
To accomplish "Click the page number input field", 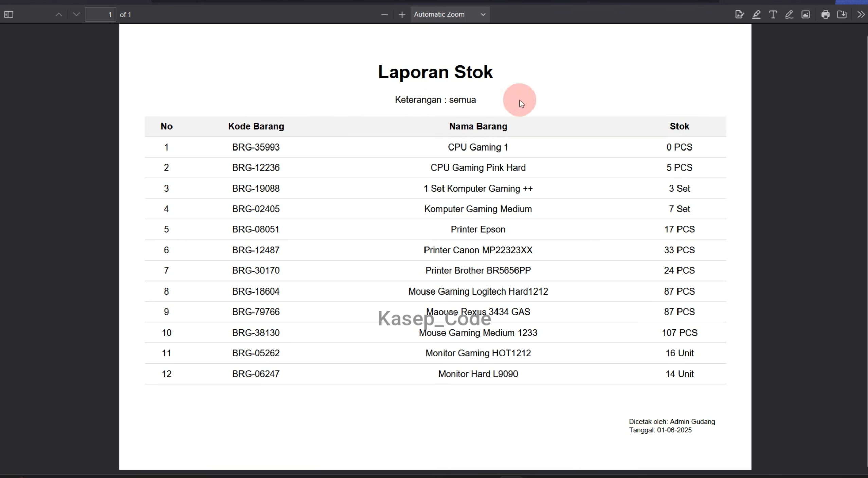I will point(101,15).
